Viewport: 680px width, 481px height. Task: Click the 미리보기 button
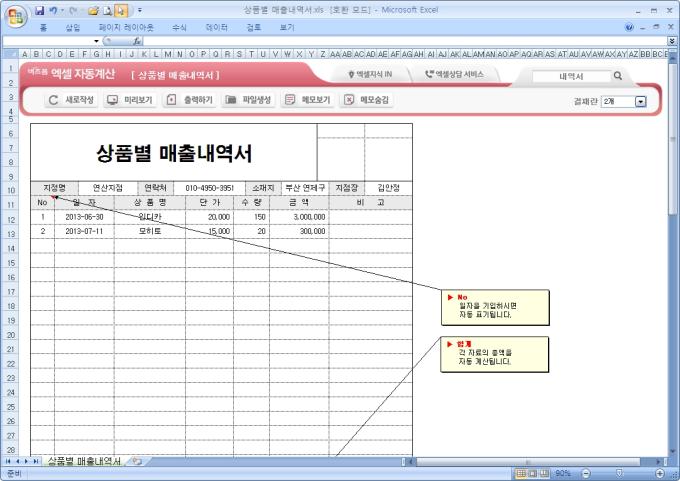point(130,100)
